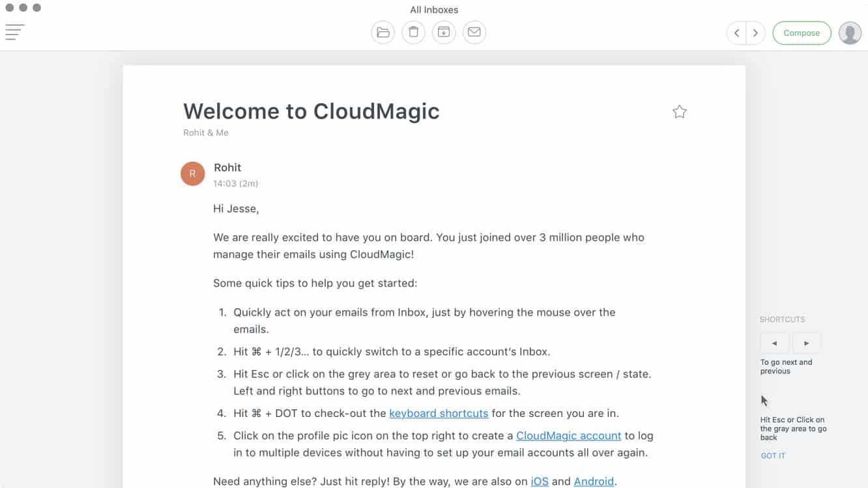Dismiss shortcuts tips with GOT IT
Image resolution: width=868 pixels, height=488 pixels.
[773, 455]
